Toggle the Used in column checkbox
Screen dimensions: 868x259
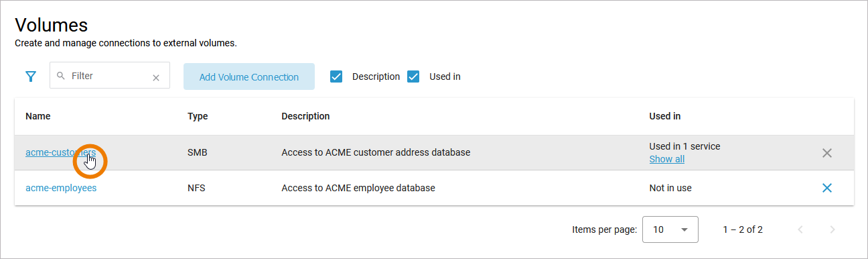[x=413, y=76]
